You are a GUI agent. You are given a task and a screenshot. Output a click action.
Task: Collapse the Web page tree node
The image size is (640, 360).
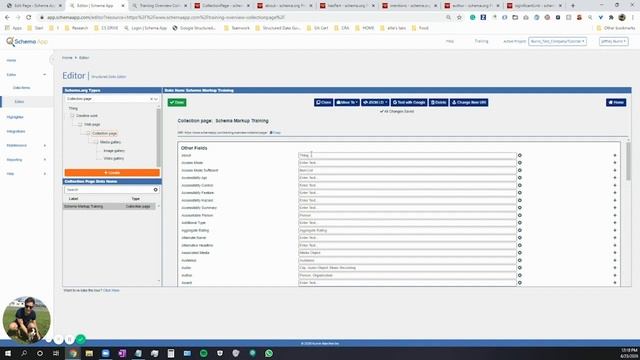[80, 124]
